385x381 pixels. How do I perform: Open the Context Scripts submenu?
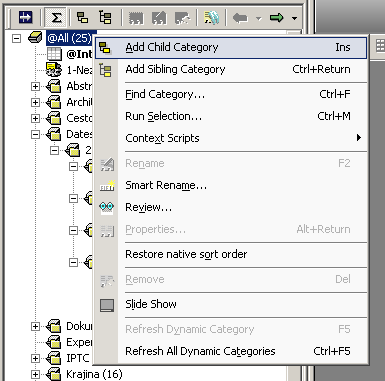point(231,138)
